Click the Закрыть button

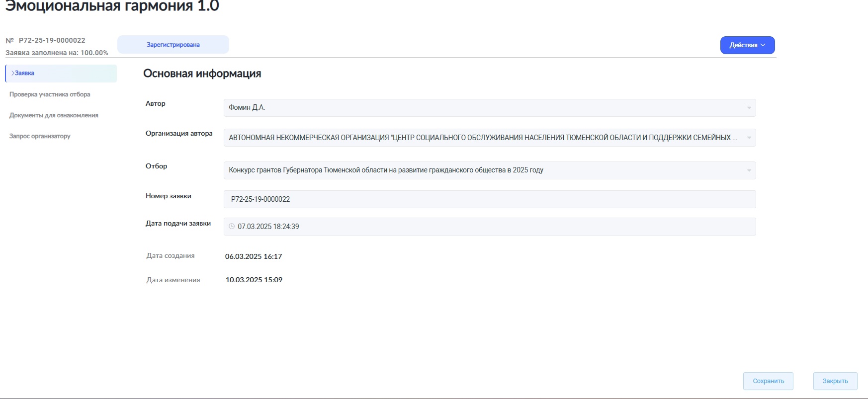[835, 381]
